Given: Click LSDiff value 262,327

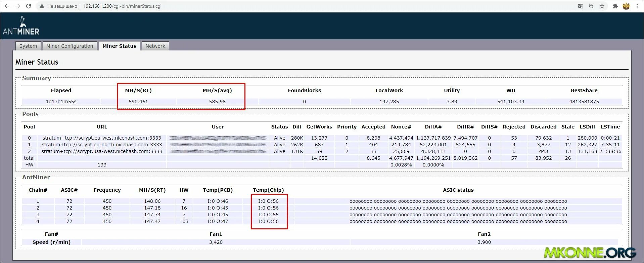Looking at the screenshot, I should pyautogui.click(x=587, y=145).
